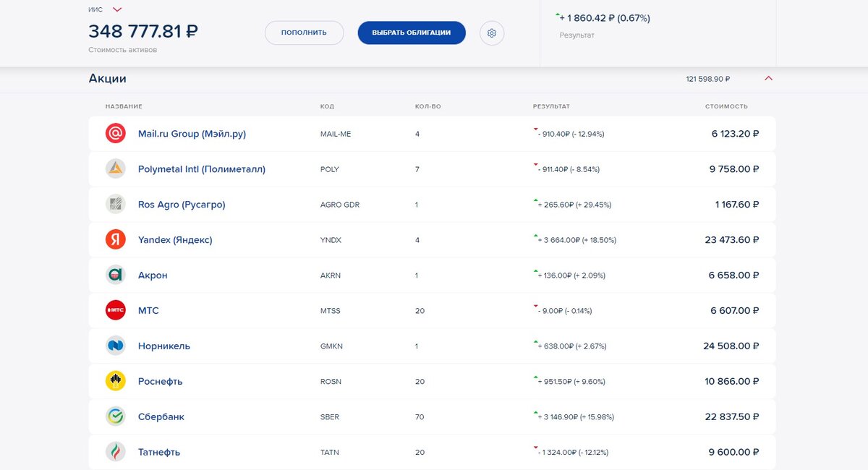Sort by the Стоимость column header
The width and height of the screenshot is (868, 470).
pyautogui.click(x=726, y=106)
